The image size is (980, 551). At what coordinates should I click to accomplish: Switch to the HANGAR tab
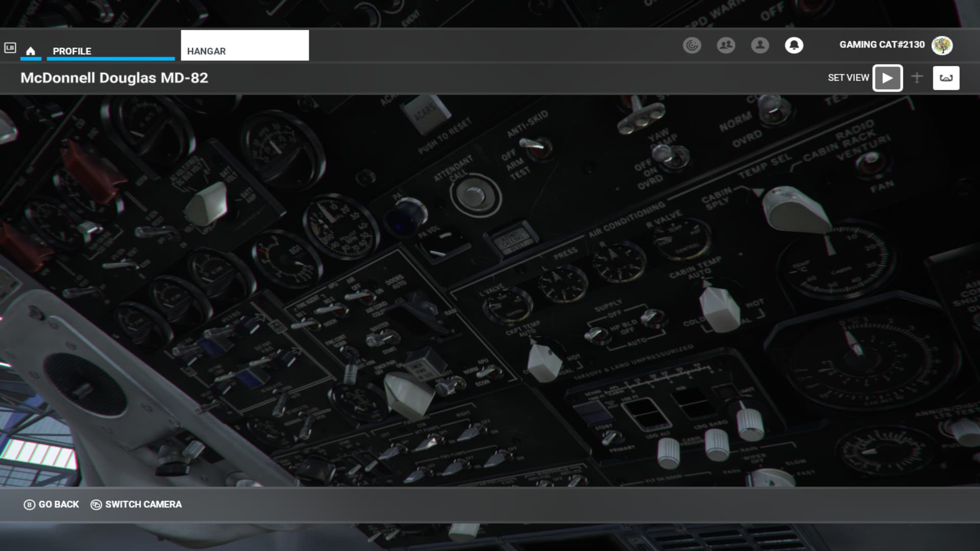click(244, 45)
